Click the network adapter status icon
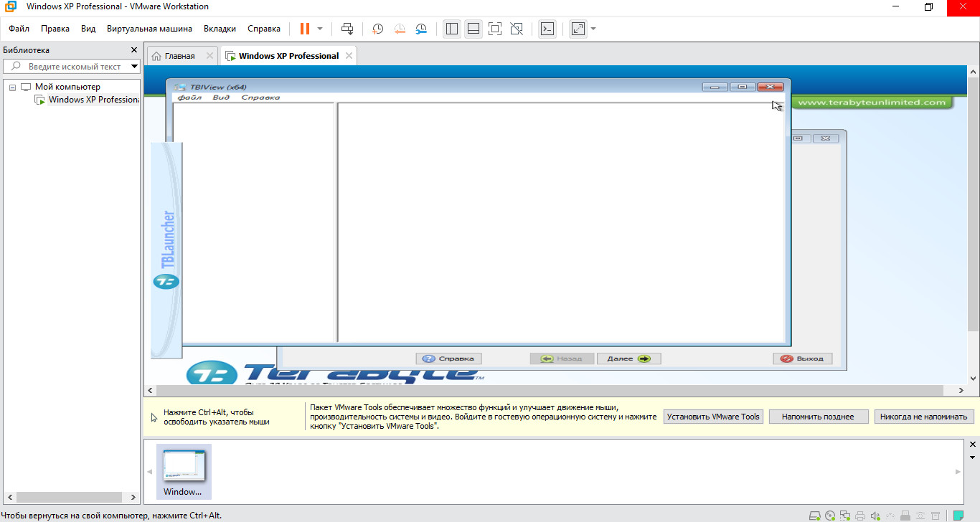The height and width of the screenshot is (522, 980). coord(845,516)
